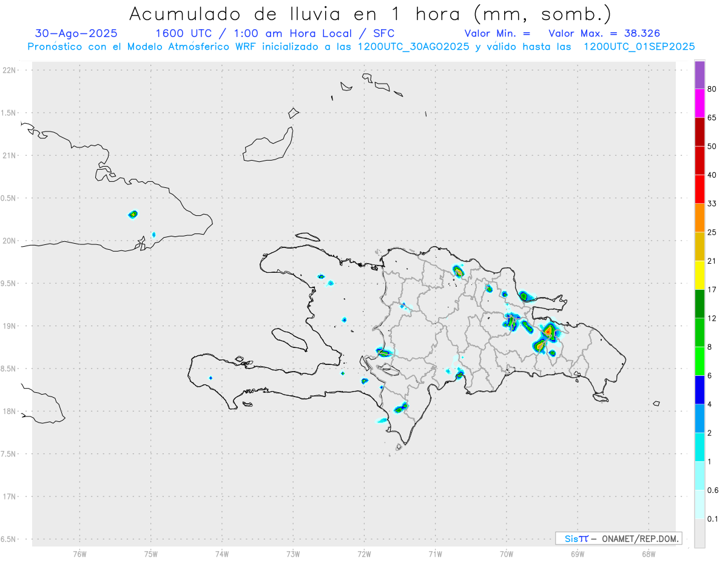Click the longitude label "70W"
The width and height of the screenshot is (728, 562).
(x=507, y=554)
